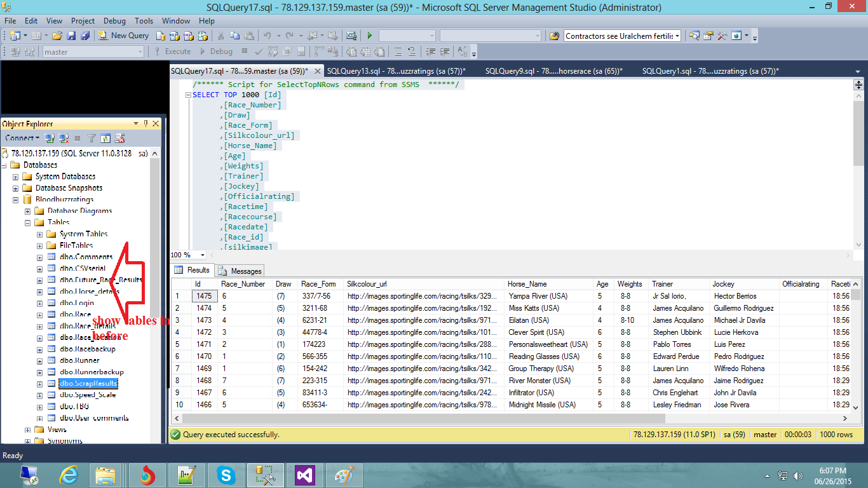Open the Tools menu
The height and width of the screenshot is (488, 868).
pyautogui.click(x=144, y=21)
